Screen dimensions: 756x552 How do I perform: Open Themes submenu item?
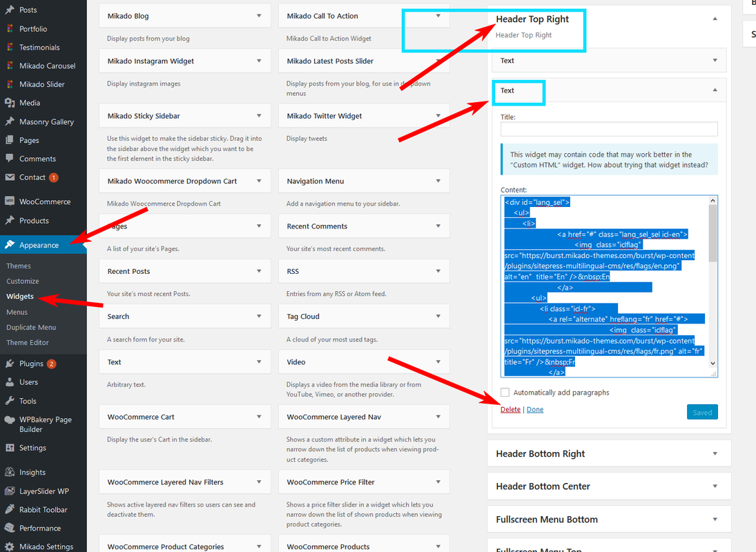pyautogui.click(x=19, y=266)
